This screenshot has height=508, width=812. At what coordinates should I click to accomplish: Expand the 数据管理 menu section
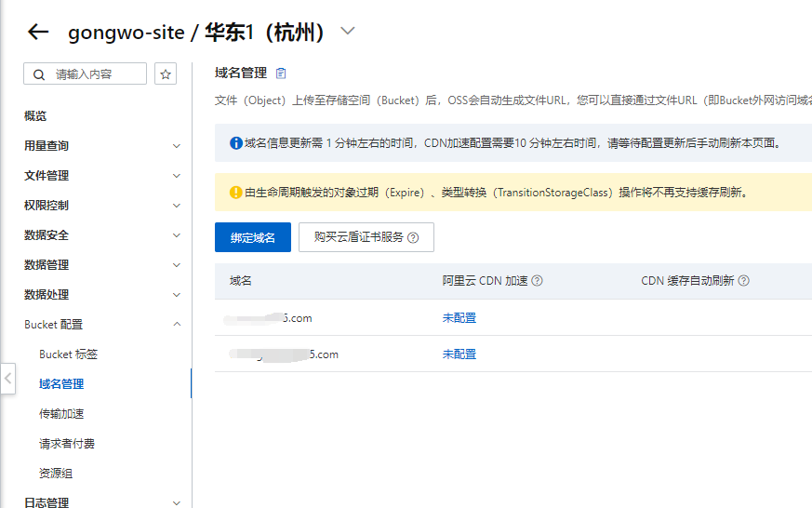(102, 265)
